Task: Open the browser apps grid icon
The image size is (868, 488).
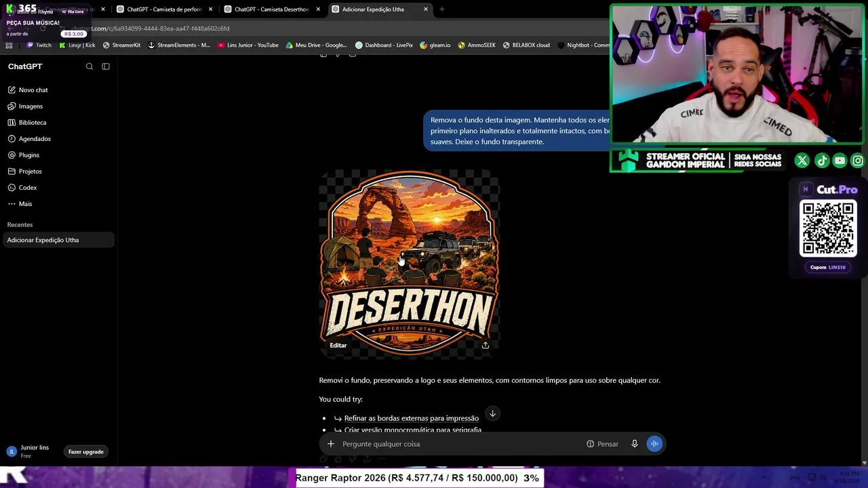Action: (9, 45)
